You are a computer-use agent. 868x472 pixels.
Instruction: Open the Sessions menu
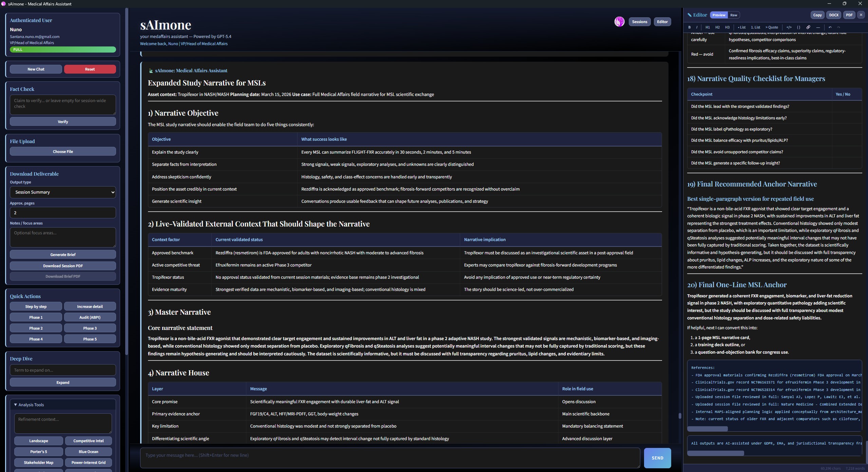639,22
